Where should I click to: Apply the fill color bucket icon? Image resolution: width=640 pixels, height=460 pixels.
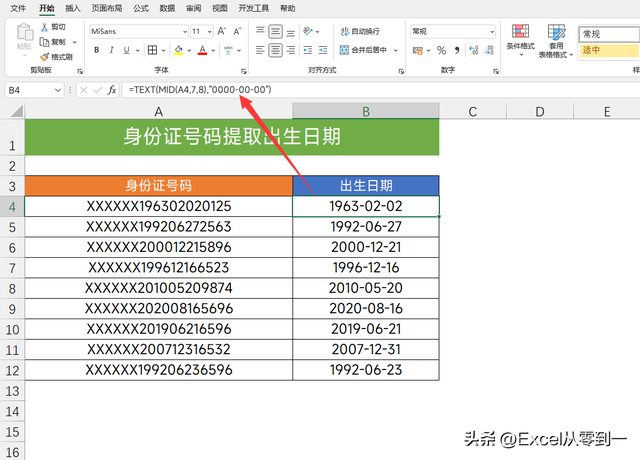178,50
